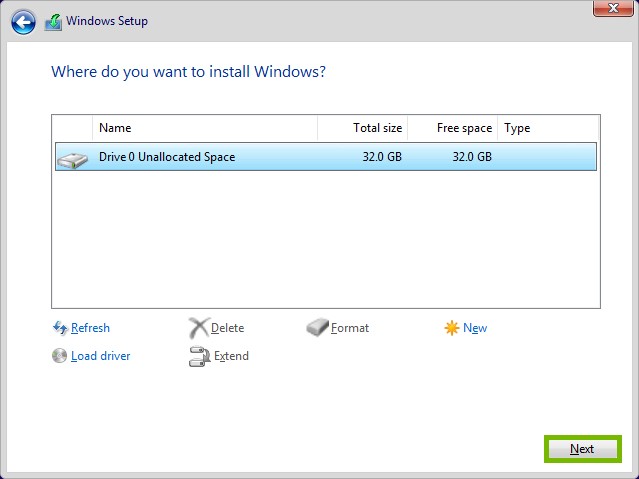Click the Extend link text
639x479 pixels.
(231, 356)
